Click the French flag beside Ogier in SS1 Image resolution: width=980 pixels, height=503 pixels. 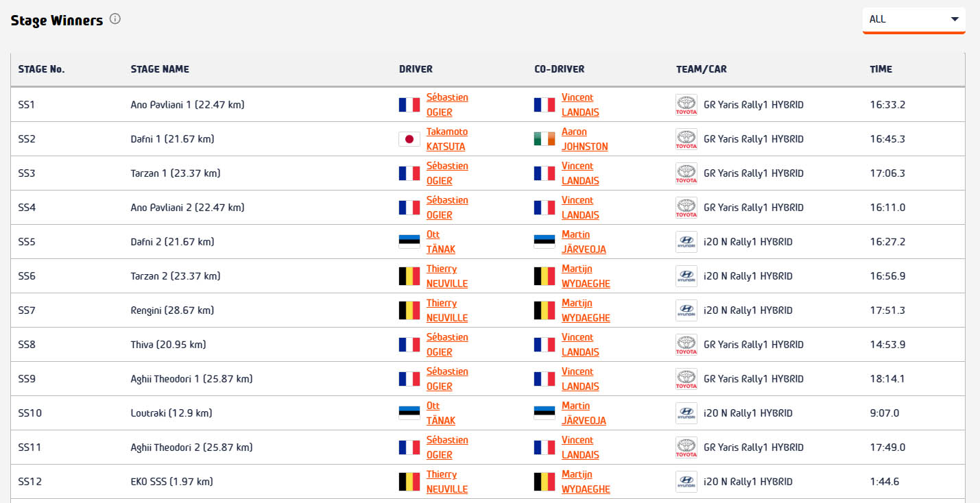pyautogui.click(x=409, y=105)
